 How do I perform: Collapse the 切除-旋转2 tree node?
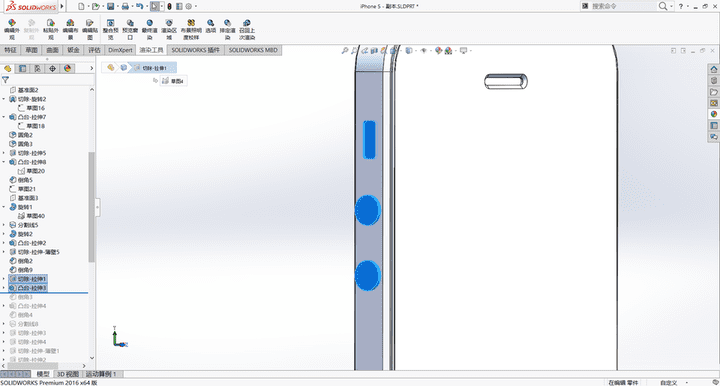coord(4,99)
